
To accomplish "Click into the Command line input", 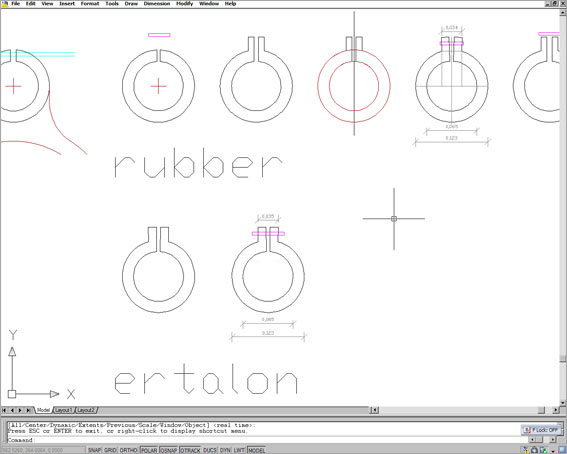I will coord(268,440).
